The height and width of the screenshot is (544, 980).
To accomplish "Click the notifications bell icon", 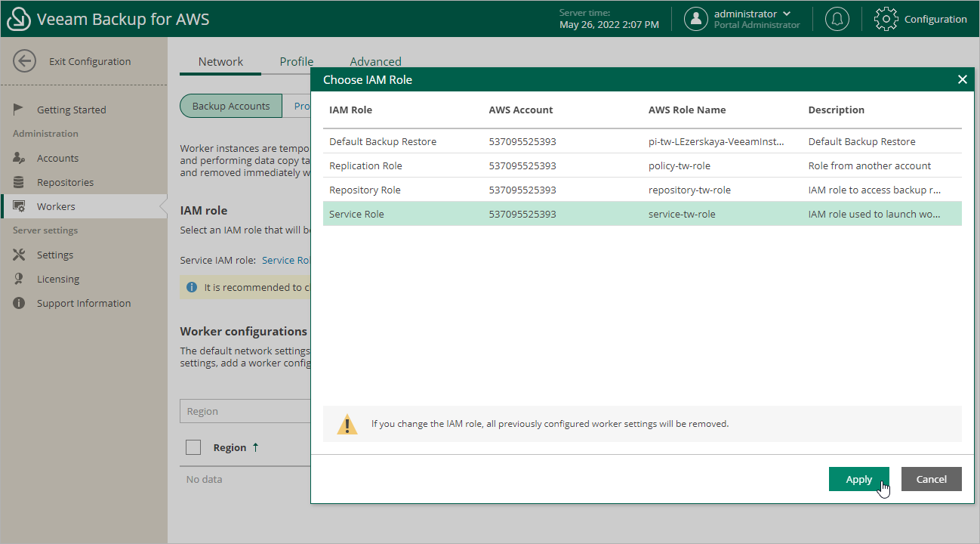I will tap(837, 19).
